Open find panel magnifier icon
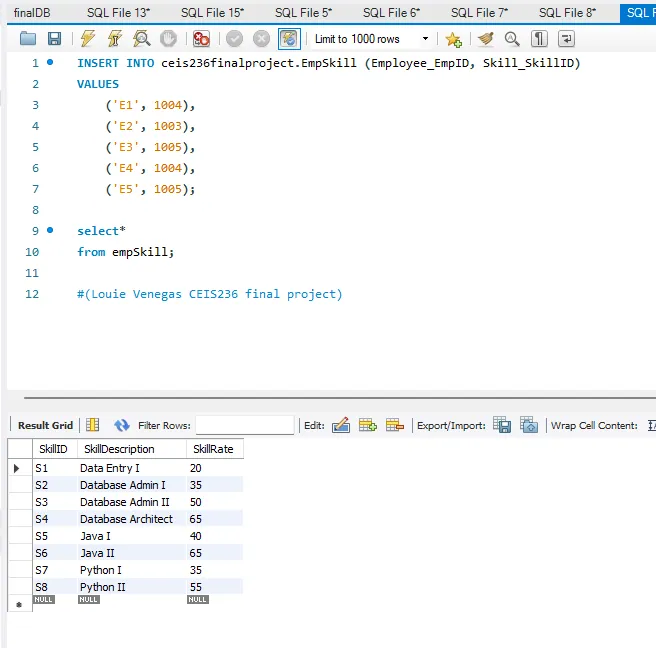 [x=512, y=39]
